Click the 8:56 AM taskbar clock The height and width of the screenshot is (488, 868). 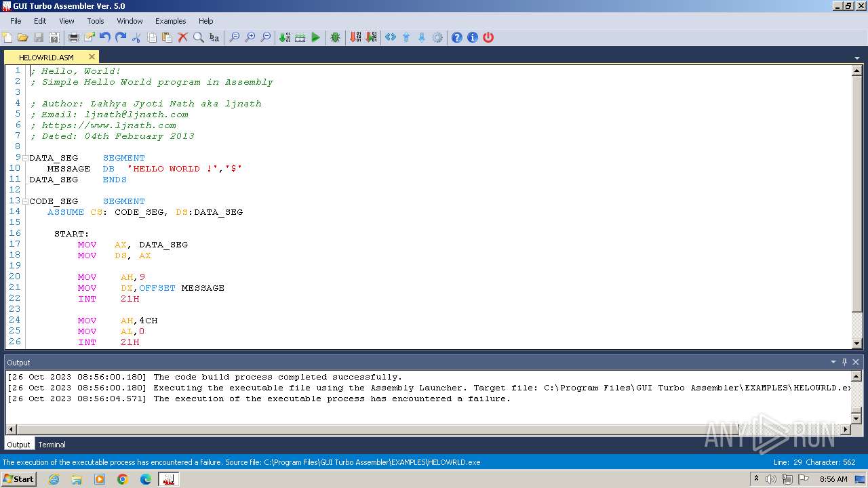click(x=833, y=479)
